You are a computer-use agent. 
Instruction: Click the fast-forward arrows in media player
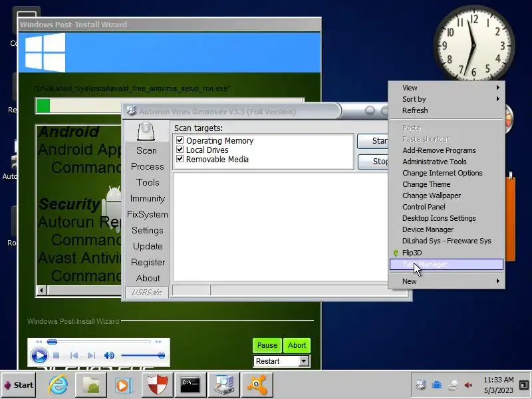coord(158,342)
